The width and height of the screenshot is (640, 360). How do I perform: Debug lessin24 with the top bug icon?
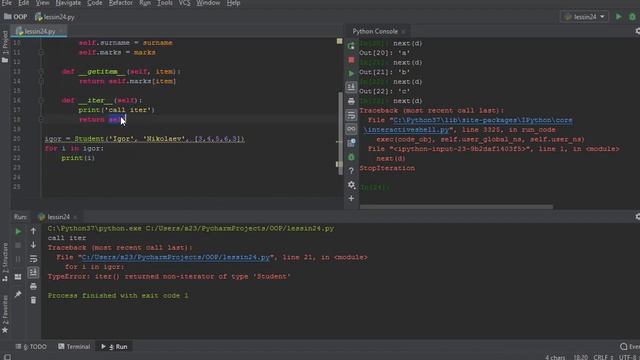[632, 17]
